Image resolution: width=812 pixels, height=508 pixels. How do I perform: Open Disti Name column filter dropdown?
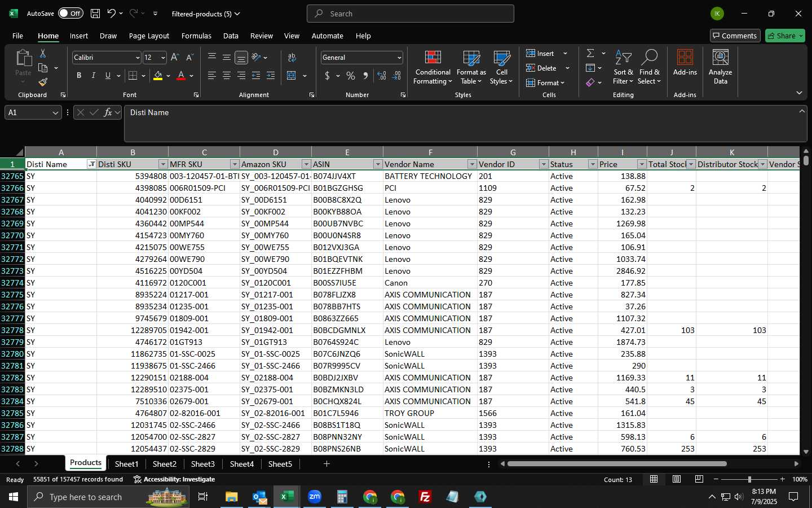91,164
